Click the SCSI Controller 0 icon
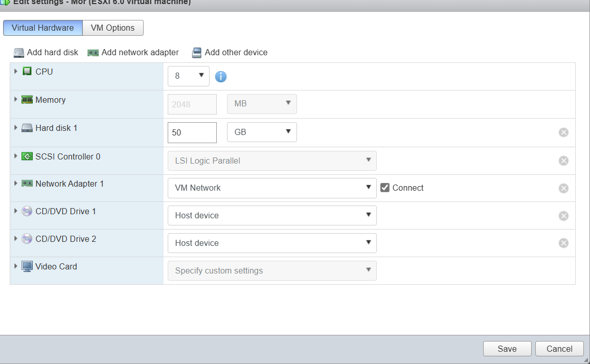This screenshot has width=590, height=364. pos(27,156)
